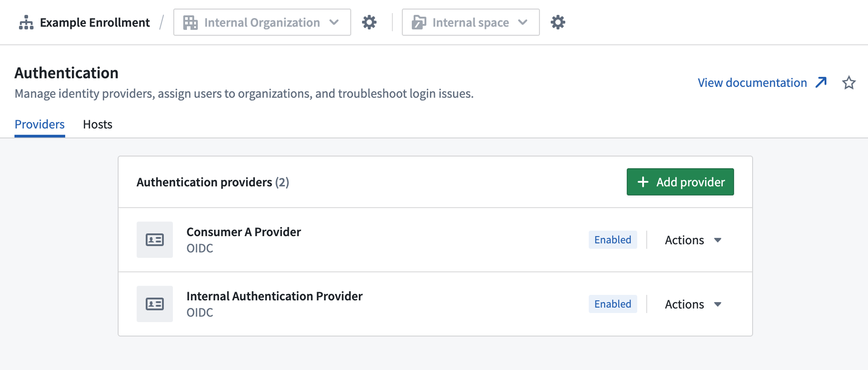The height and width of the screenshot is (370, 868).
Task: Click the Example Enrollment breadcrumb
Action: 95,23
